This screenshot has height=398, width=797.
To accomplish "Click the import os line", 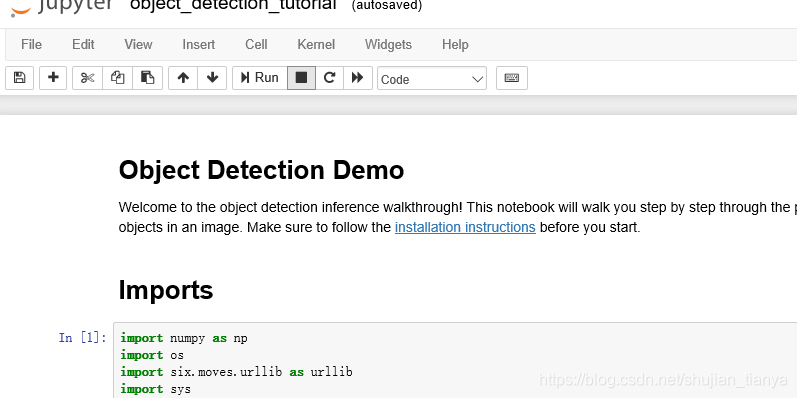I will click(152, 355).
